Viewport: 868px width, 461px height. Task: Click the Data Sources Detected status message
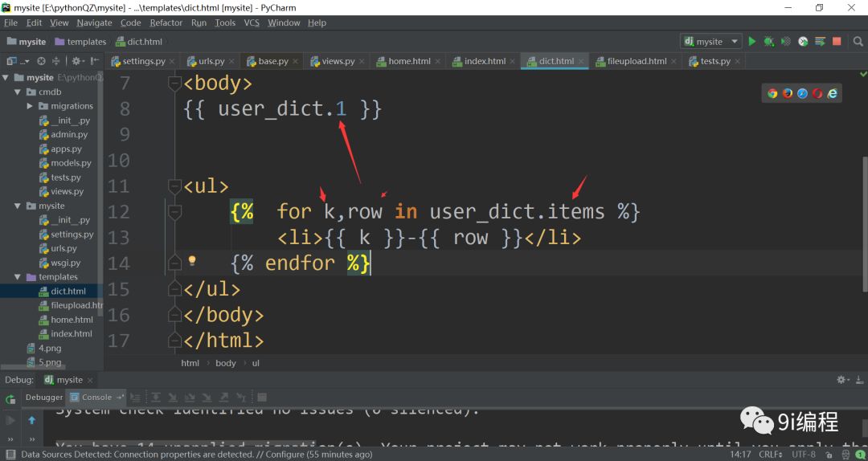(x=197, y=455)
